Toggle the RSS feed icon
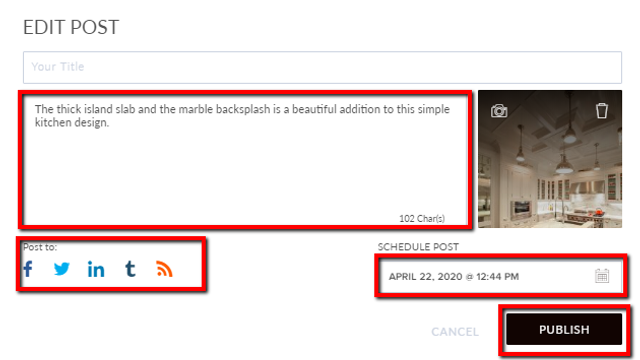 (x=164, y=269)
